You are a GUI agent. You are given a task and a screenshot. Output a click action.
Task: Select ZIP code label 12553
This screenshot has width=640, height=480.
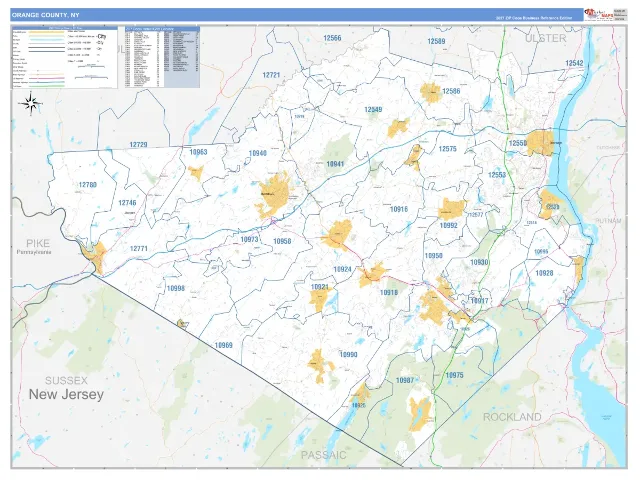coord(497,175)
